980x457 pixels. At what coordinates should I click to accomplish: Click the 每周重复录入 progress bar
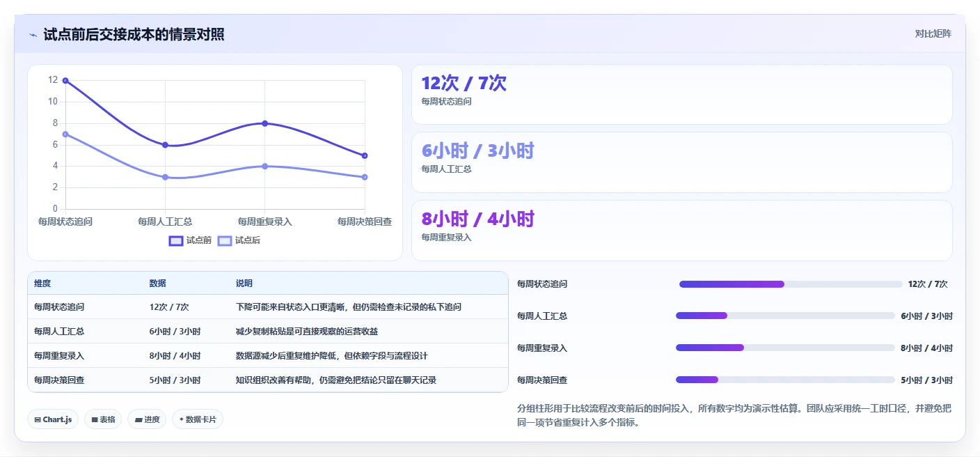coord(785,348)
